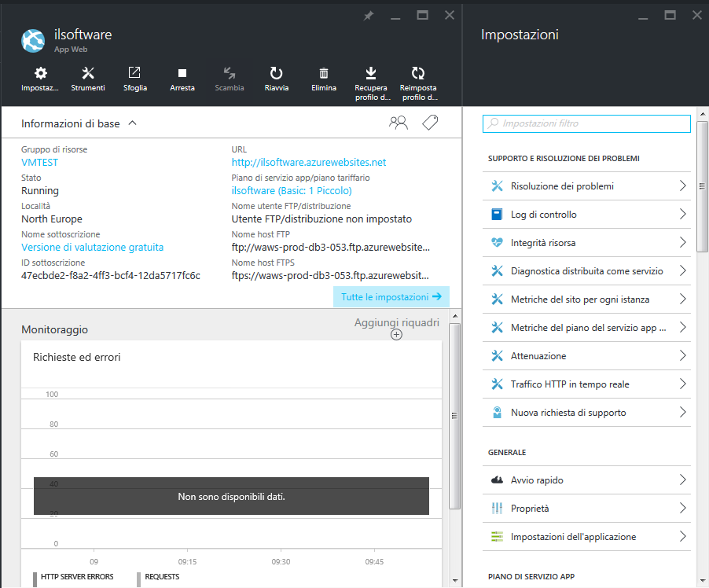Open the Strumenti tools icon
The height and width of the screenshot is (588, 709).
(x=88, y=73)
